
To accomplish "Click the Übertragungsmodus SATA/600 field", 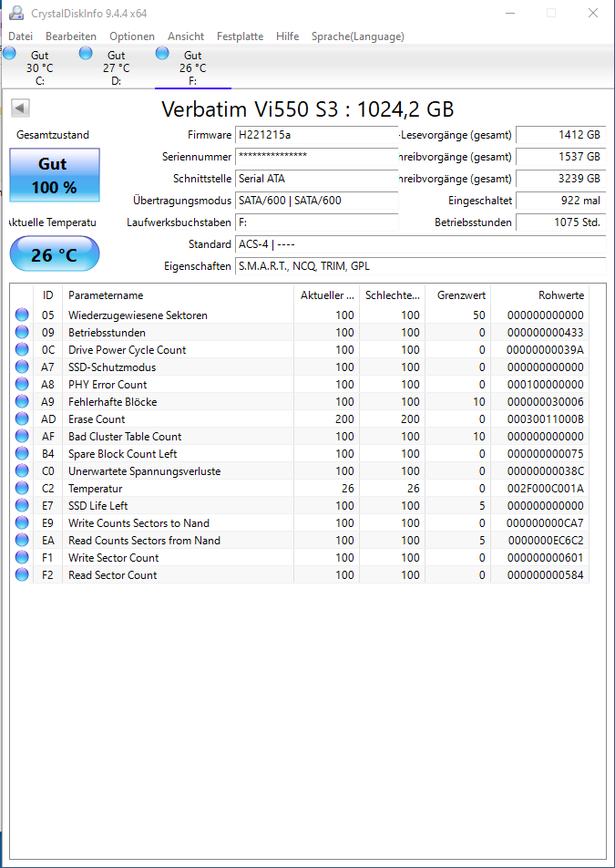I will tap(317, 201).
